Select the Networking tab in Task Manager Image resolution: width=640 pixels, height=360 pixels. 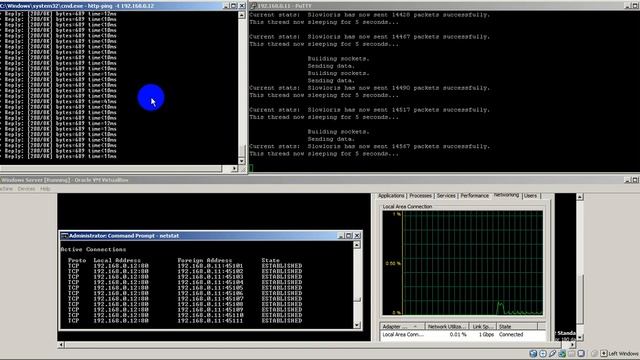pyautogui.click(x=506, y=195)
